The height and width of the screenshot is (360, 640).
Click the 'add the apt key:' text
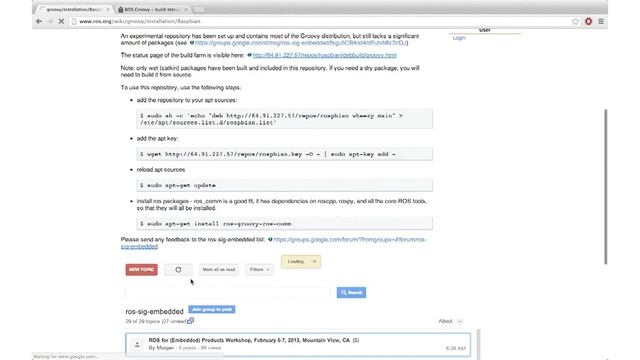[158, 138]
